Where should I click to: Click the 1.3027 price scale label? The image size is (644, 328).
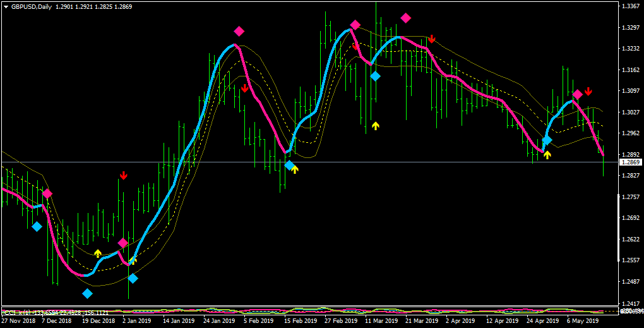pos(629,112)
